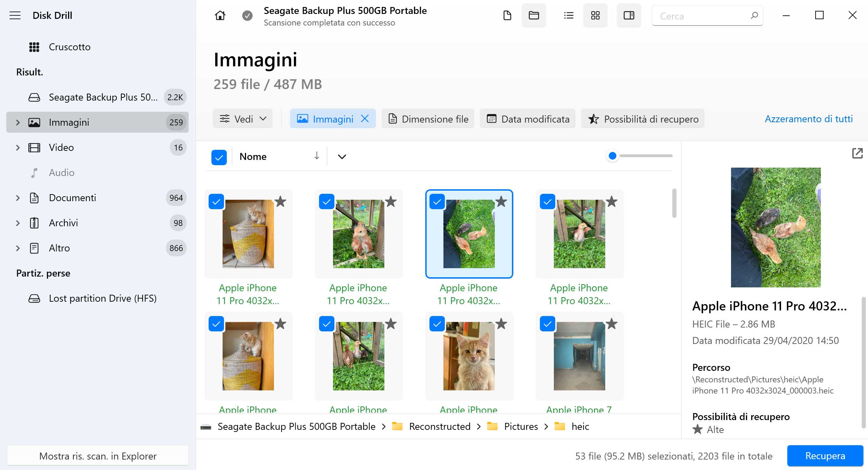Select the Documenti category

97,198
